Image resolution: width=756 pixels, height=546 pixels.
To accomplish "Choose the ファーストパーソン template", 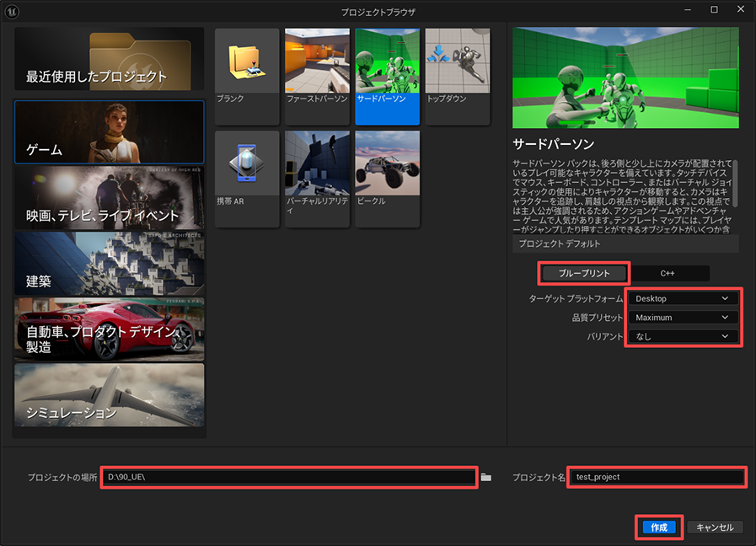I will (317, 76).
